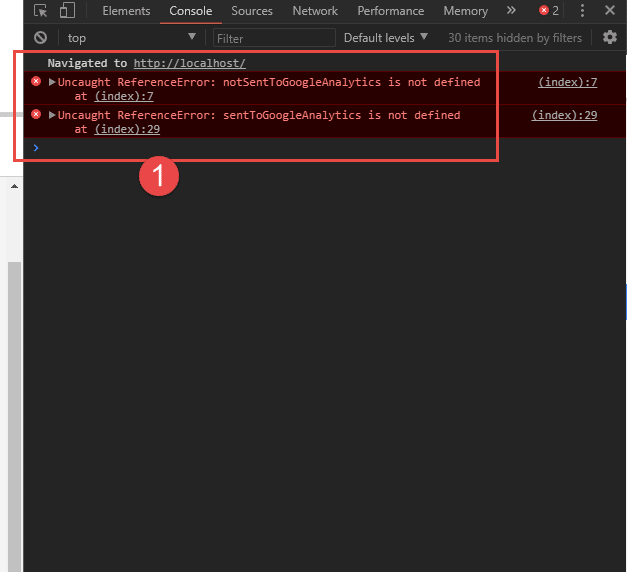
Task: Click the error icon beside notSentToGoogleAnalytics
Action: pyautogui.click(x=37, y=82)
